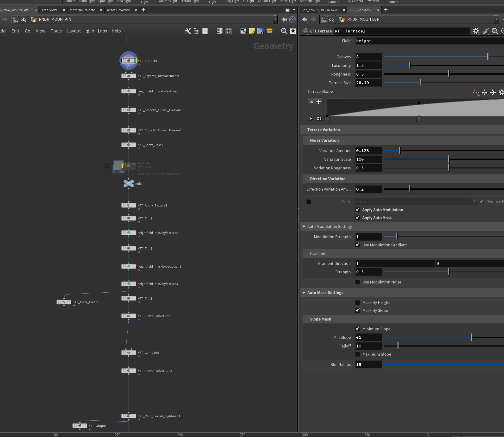Click the Terrace Size value field
The height and width of the screenshot is (437, 504).
click(368, 83)
